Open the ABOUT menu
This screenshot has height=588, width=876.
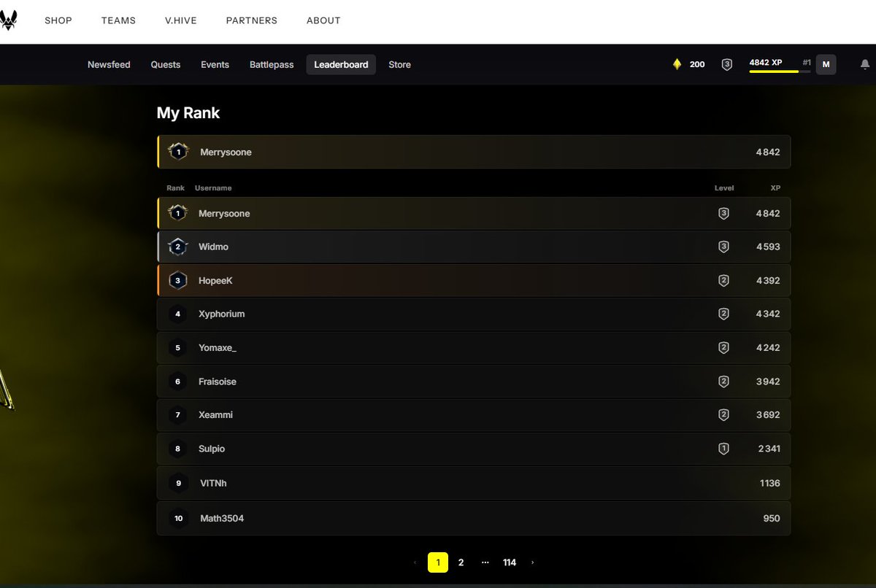coord(323,20)
